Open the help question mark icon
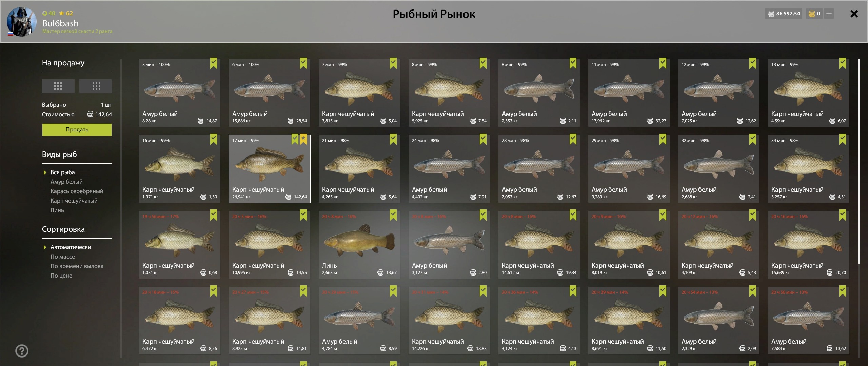 (22, 351)
